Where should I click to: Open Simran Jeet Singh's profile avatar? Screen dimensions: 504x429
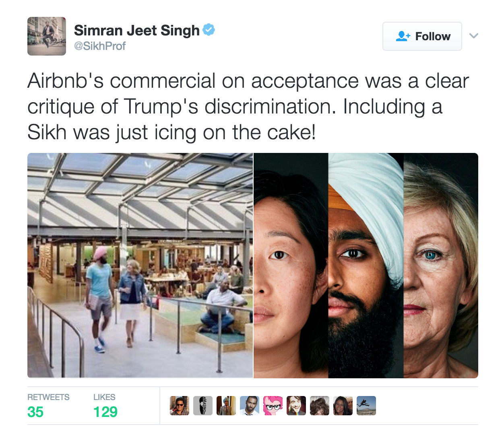pyautogui.click(x=47, y=36)
